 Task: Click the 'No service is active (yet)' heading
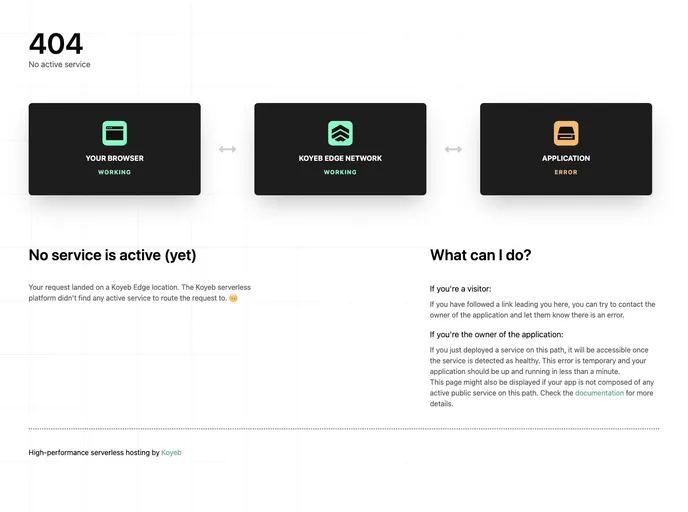click(112, 255)
